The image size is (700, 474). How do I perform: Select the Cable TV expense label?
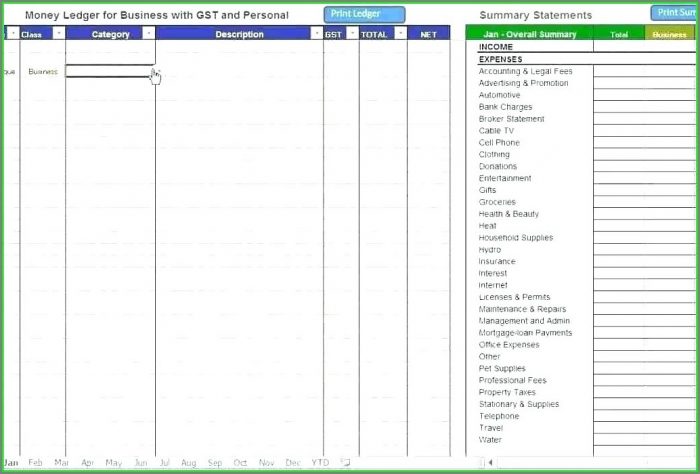click(496, 131)
